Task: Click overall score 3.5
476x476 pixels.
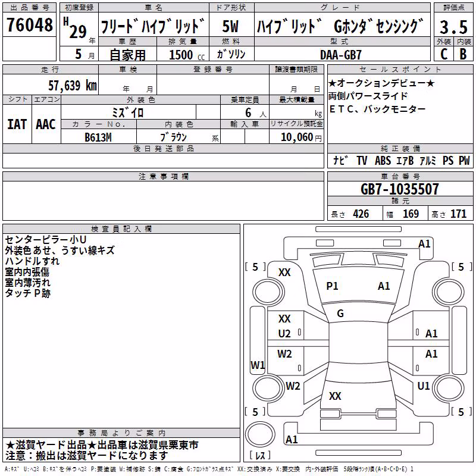Action: [x=453, y=27]
